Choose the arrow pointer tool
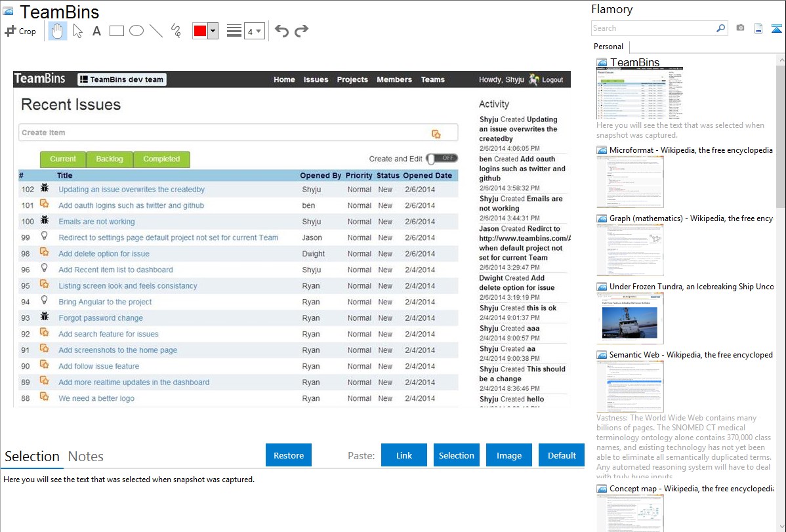 (x=77, y=31)
